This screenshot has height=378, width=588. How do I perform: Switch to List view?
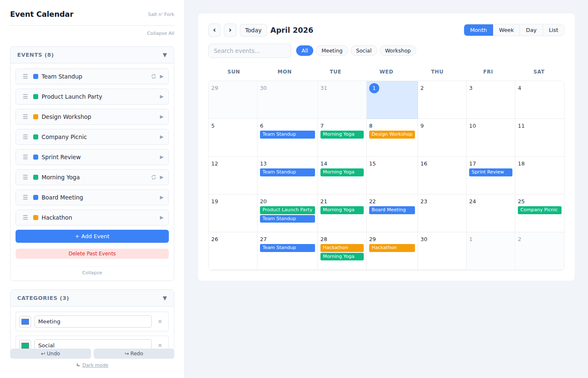pyautogui.click(x=553, y=30)
